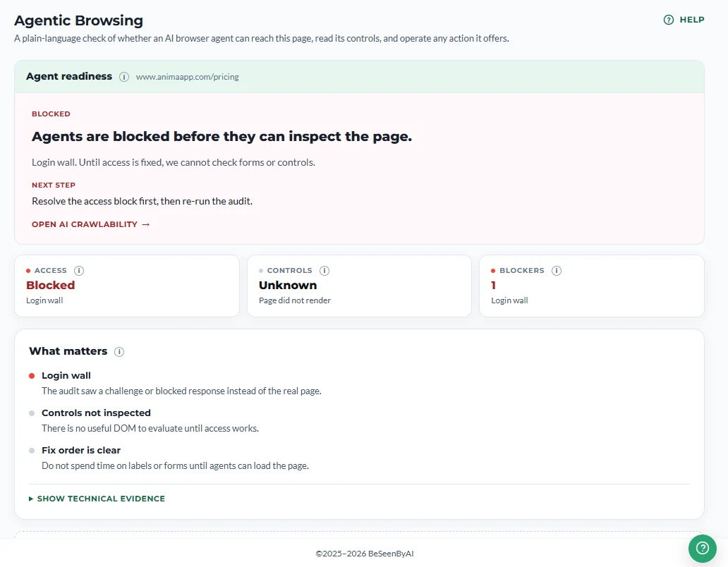
Task: Click the ©2025–2026 BeSeenByAI footer text
Action: (x=365, y=554)
